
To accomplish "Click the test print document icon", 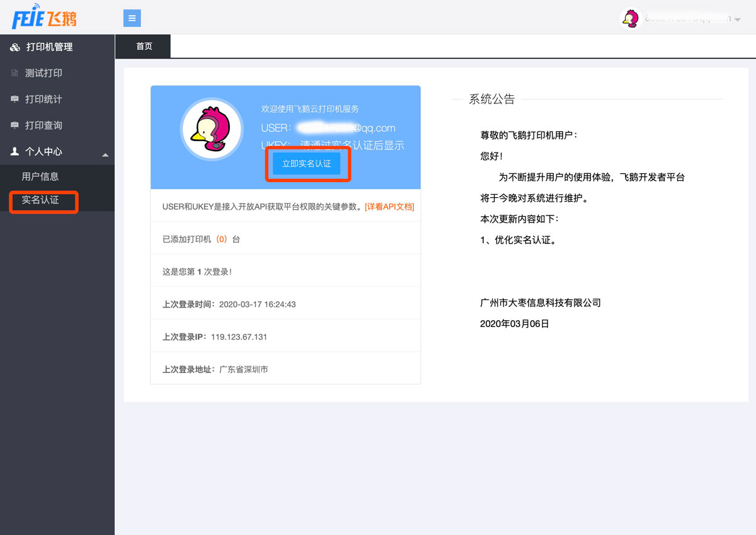I will [x=15, y=73].
